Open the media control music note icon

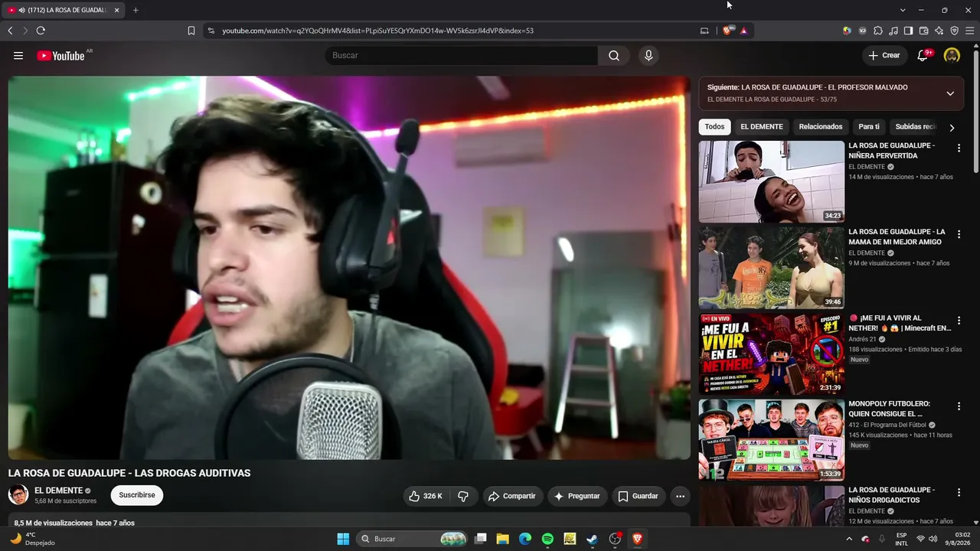893,31
